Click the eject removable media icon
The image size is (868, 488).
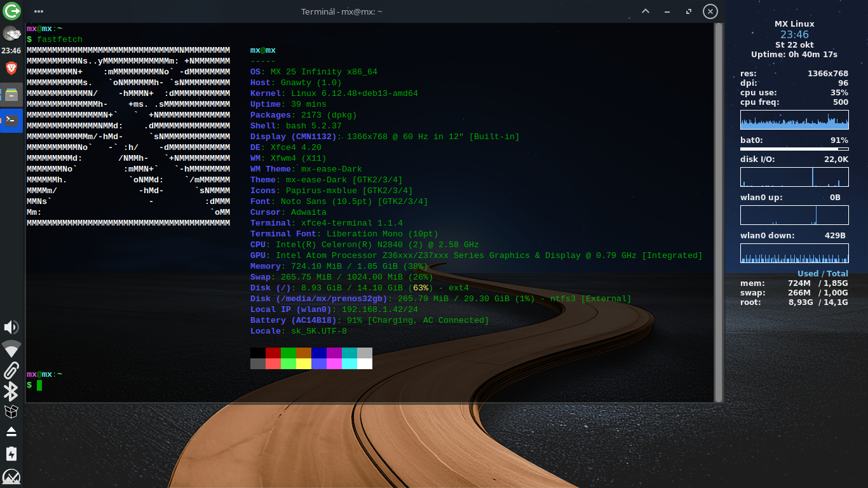click(x=11, y=432)
